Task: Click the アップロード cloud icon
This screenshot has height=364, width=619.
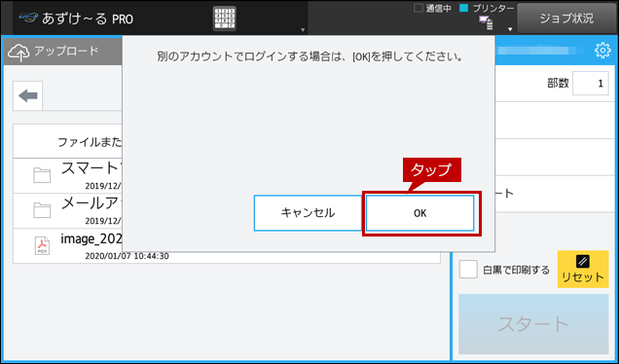Action: [18, 53]
